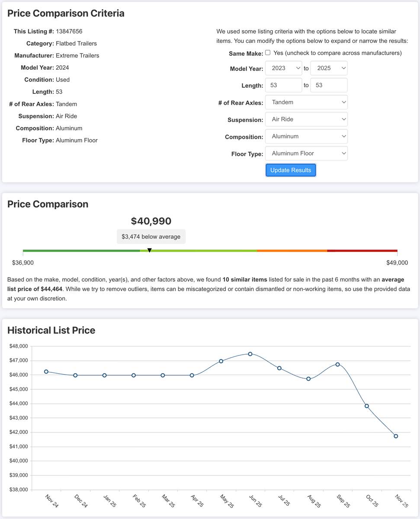Screen dimensions: 420x519
Task: Expand the Suspension Air Ride dropdown
Action: (306, 119)
